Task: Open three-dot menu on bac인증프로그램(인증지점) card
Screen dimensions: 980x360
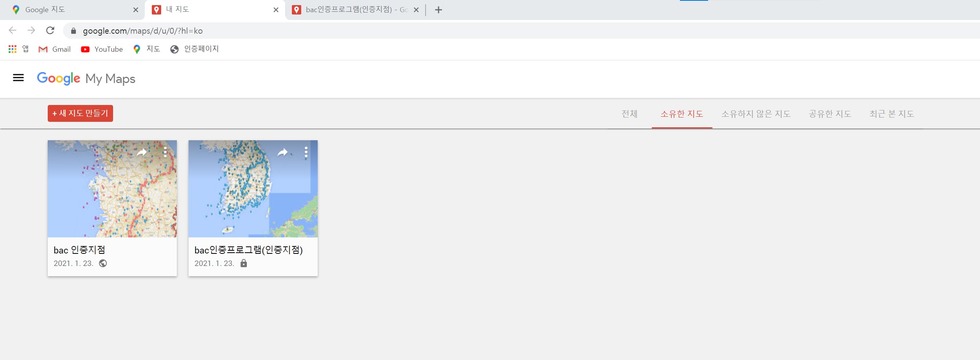Action: tap(306, 152)
